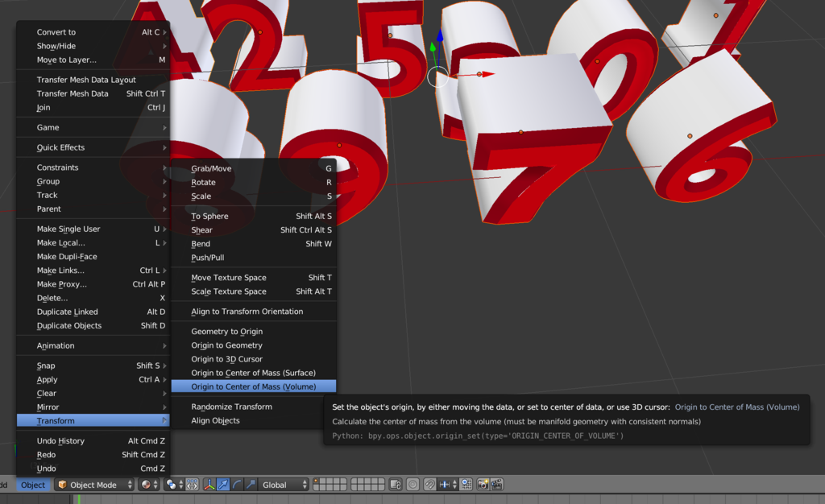This screenshot has width=825, height=504.
Task: Click Duplicate Objects
Action: click(93, 325)
